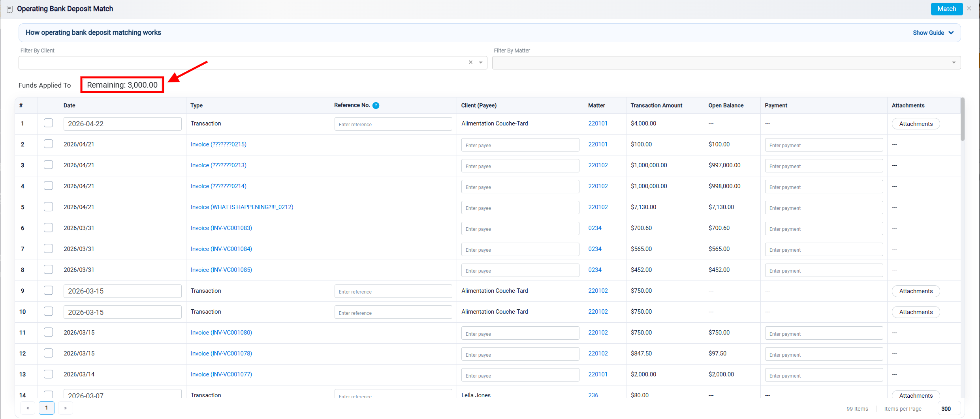Screen dimensions: 980x419
Task: Open Attachments for row 9 transaction
Action: point(916,291)
